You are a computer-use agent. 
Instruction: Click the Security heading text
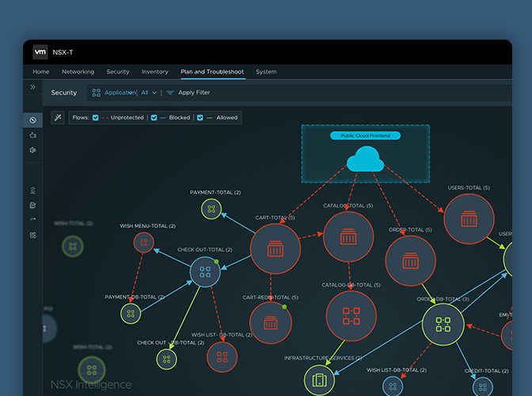pos(64,93)
